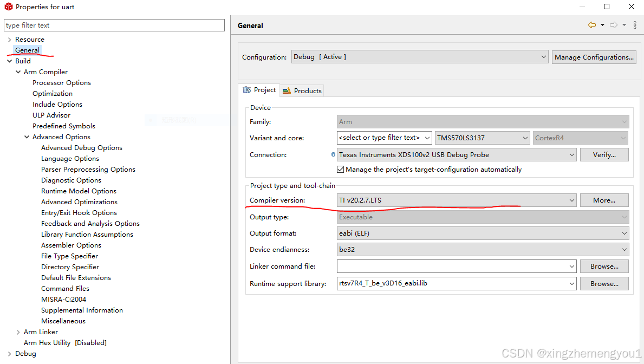Select Diagnostic Options
This screenshot has width=644, height=364.
[71, 180]
